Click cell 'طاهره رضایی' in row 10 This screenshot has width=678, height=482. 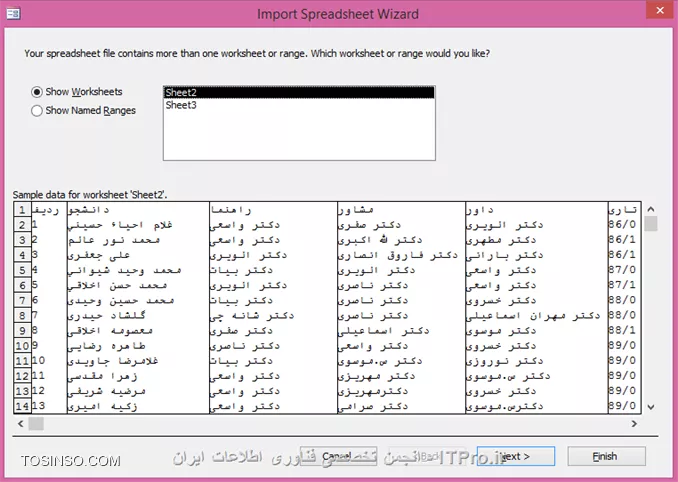click(138, 346)
